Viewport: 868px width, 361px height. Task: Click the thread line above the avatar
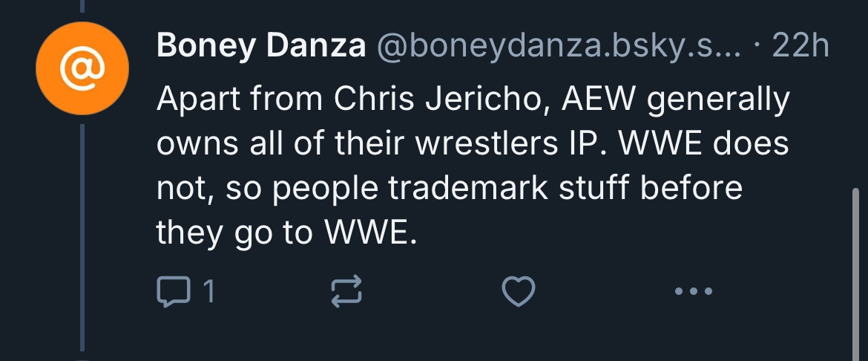point(82,6)
